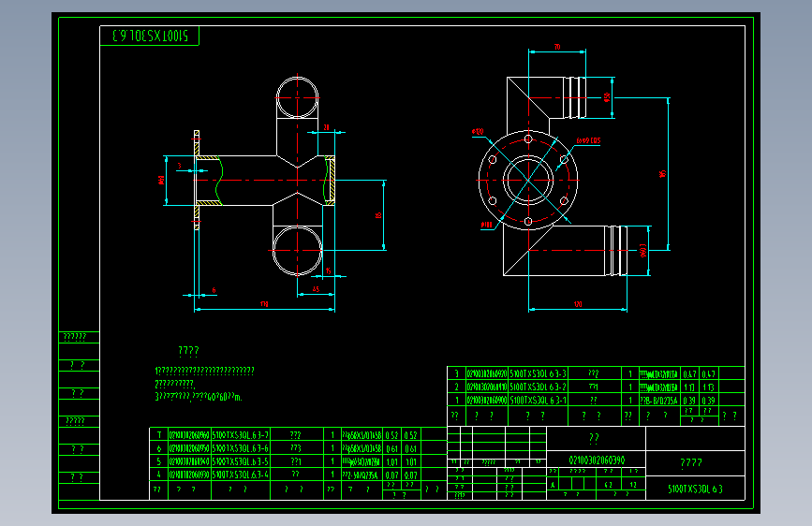
Task: Click the 3 dimension near left flange
Action: pos(180,167)
